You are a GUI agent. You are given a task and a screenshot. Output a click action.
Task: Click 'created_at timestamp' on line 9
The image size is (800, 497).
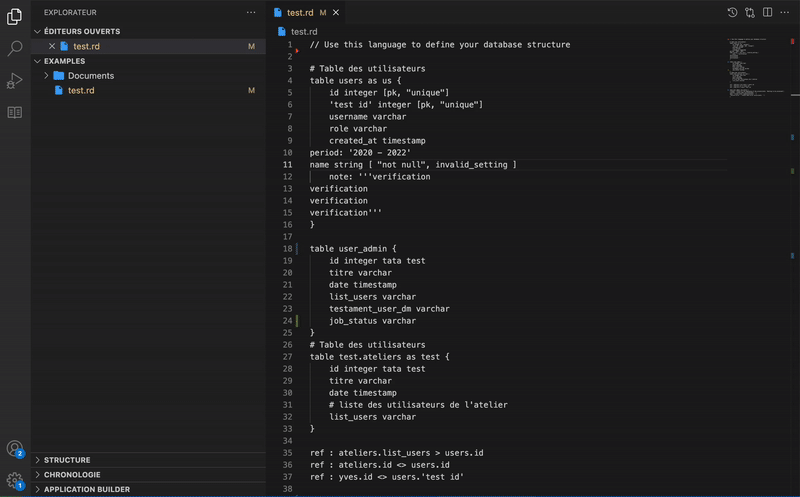pos(377,141)
